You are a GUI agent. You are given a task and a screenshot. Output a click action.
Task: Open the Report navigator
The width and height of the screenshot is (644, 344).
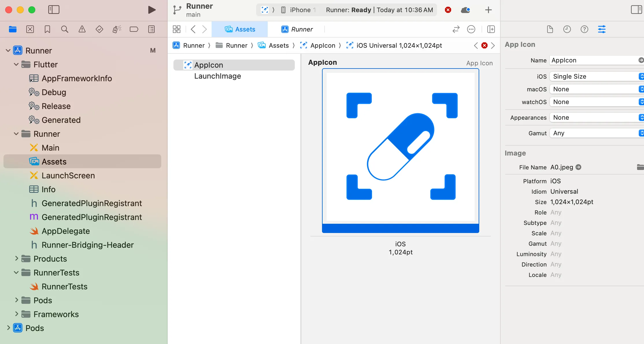pyautogui.click(x=151, y=29)
